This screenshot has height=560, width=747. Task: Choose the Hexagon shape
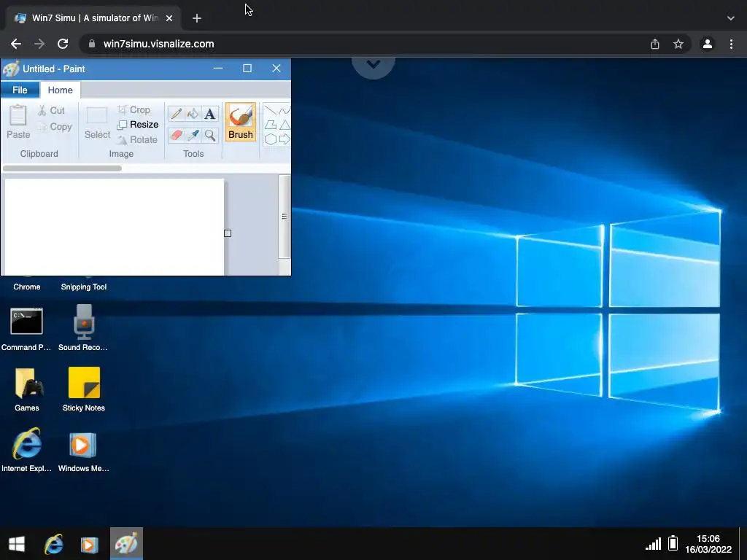click(x=271, y=139)
